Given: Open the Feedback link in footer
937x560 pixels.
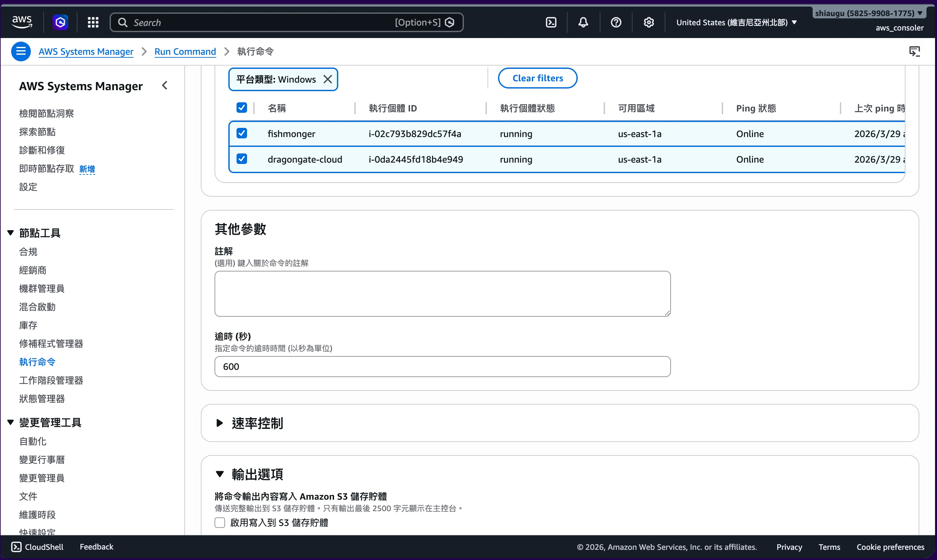Looking at the screenshot, I should pyautogui.click(x=96, y=547).
